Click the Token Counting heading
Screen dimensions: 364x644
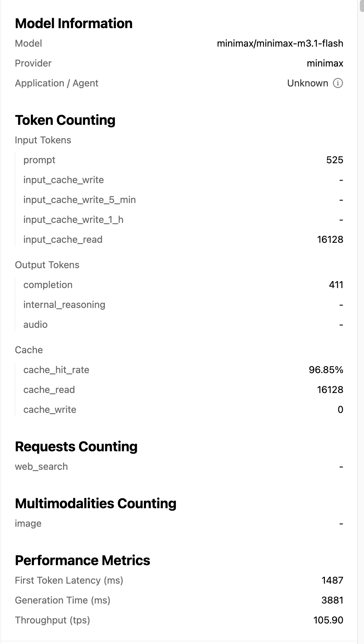click(x=65, y=120)
